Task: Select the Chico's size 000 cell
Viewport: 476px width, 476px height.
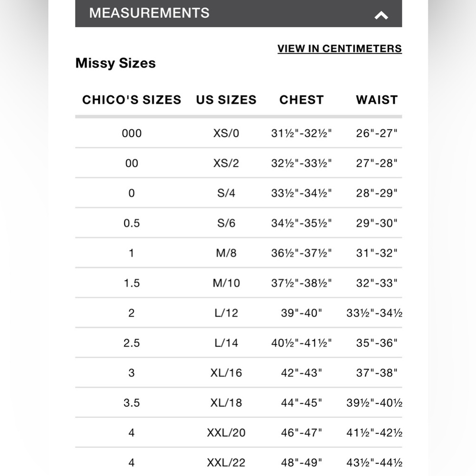Action: pyautogui.click(x=131, y=133)
